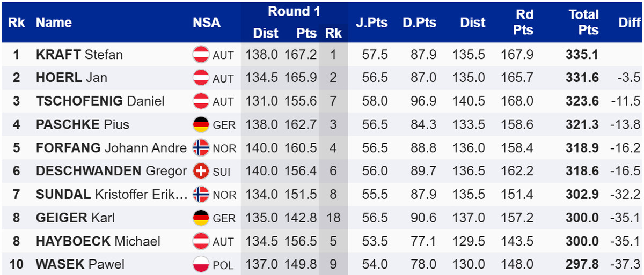The width and height of the screenshot is (644, 275).
Task: Click the Austrian flag beside Tschofenig Daniel
Action: (x=201, y=101)
